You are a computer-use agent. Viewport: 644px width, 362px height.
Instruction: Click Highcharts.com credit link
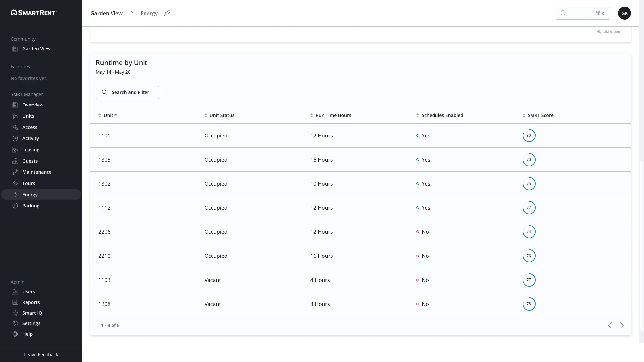pyautogui.click(x=608, y=32)
